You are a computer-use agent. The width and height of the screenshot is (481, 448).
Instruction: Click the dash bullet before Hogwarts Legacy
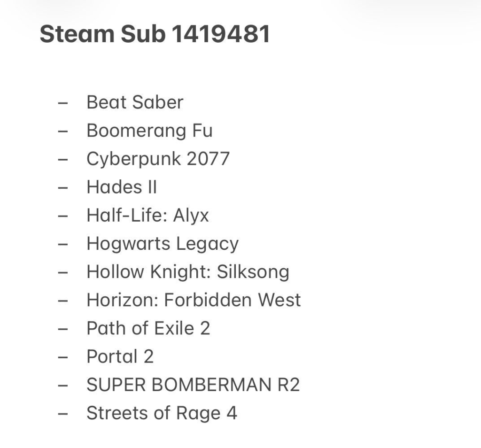(62, 244)
